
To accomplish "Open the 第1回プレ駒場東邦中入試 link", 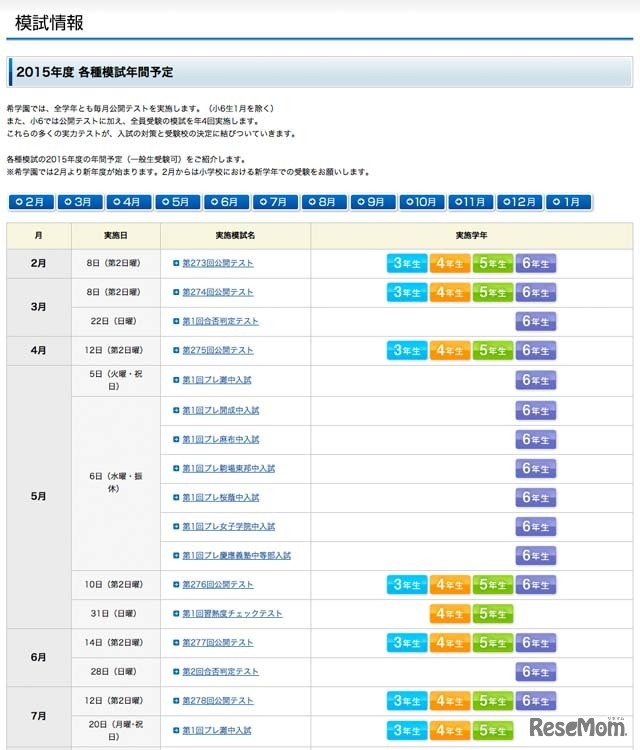I will (229, 468).
